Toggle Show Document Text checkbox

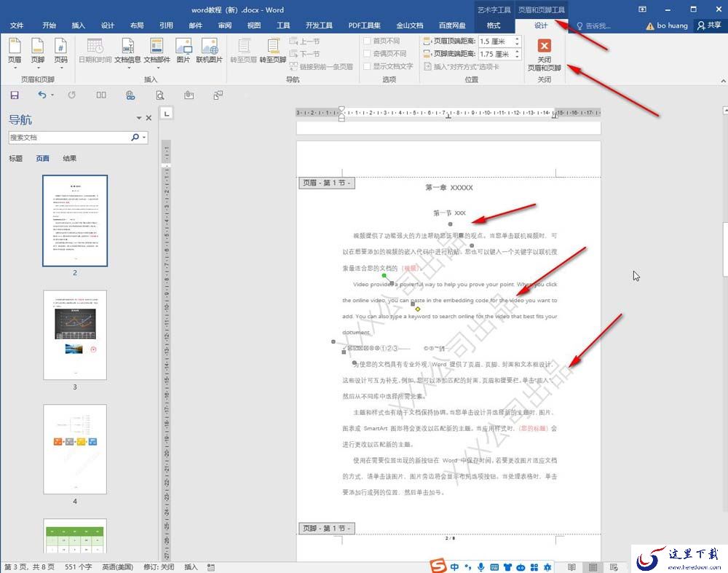click(x=367, y=66)
